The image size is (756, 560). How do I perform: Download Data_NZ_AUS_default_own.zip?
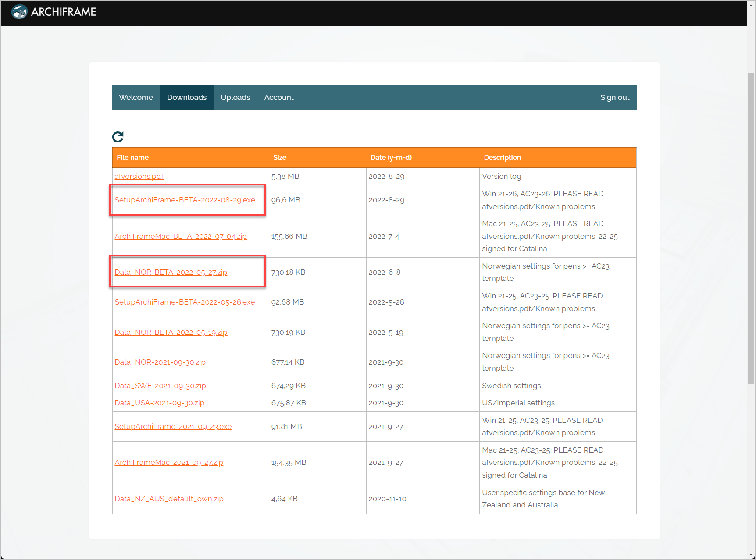[x=169, y=499]
